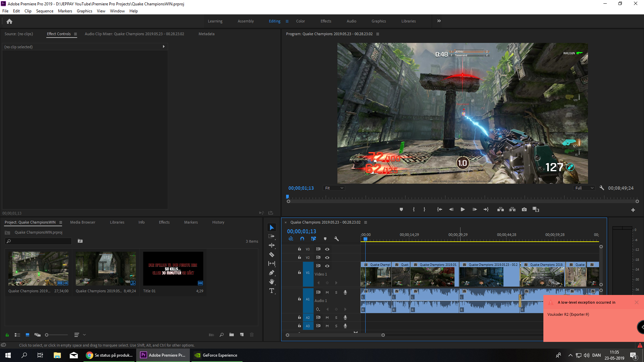Viewport: 644px width, 362px height.
Task: Solo audio track A2
Action: click(336, 317)
